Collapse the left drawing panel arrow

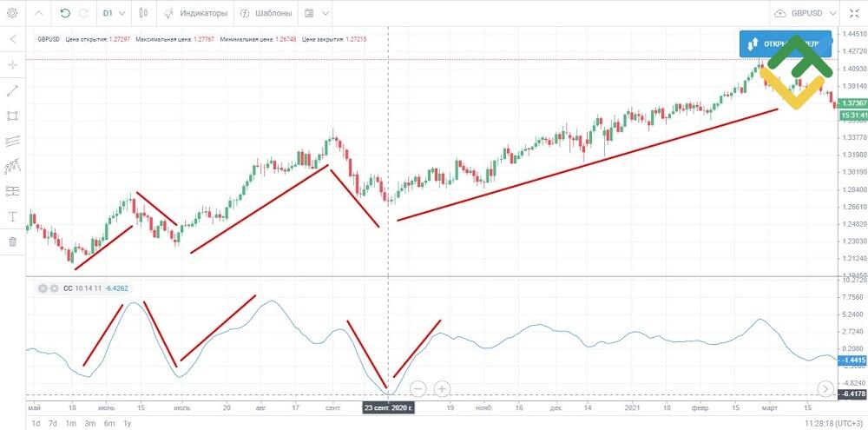pyautogui.click(x=13, y=39)
